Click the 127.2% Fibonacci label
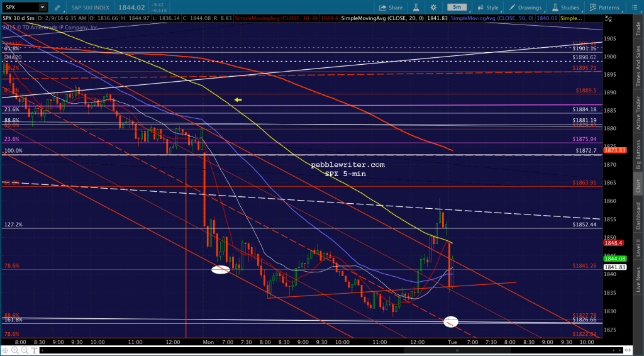The image size is (644, 356). 14,225
